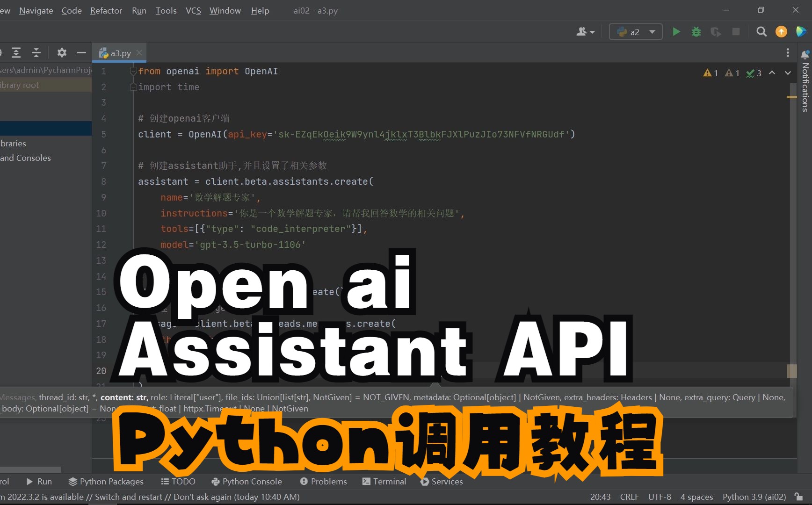The width and height of the screenshot is (812, 505).
Task: Open the Python 3.9 (ai02) interpreter selector
Action: pos(754,497)
